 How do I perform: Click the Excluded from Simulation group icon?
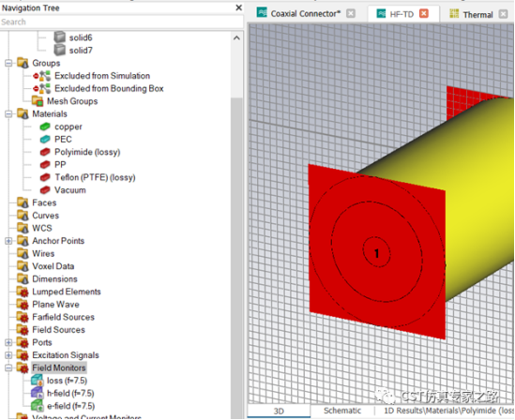tap(42, 75)
